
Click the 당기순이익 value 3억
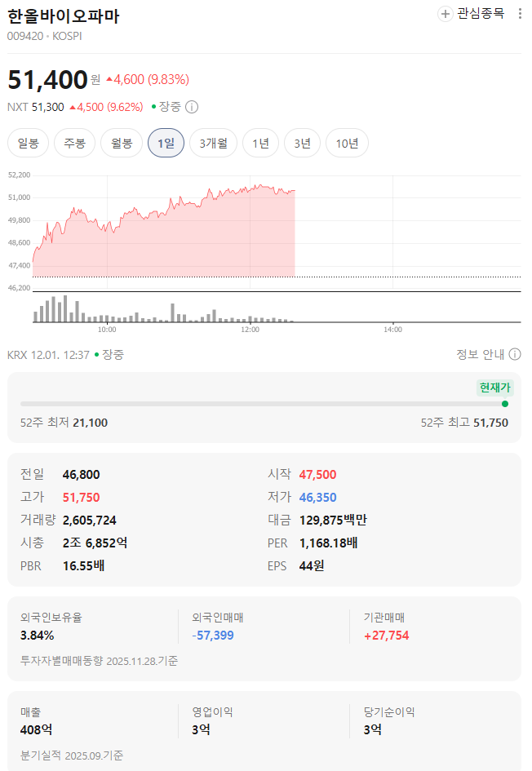373,729
